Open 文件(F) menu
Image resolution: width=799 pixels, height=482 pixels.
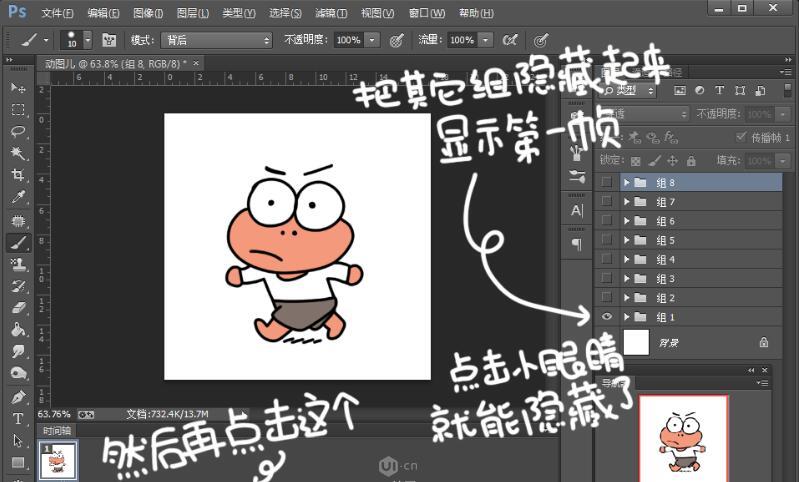click(57, 13)
